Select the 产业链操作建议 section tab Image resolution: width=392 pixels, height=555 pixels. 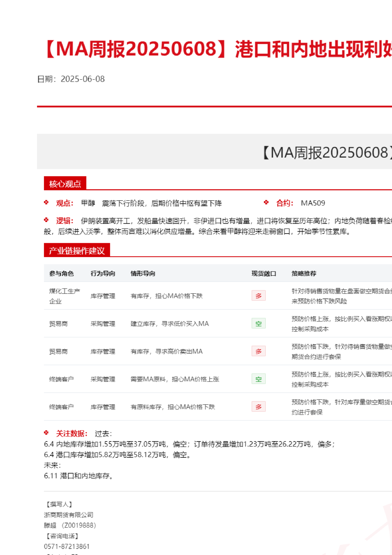point(77,250)
